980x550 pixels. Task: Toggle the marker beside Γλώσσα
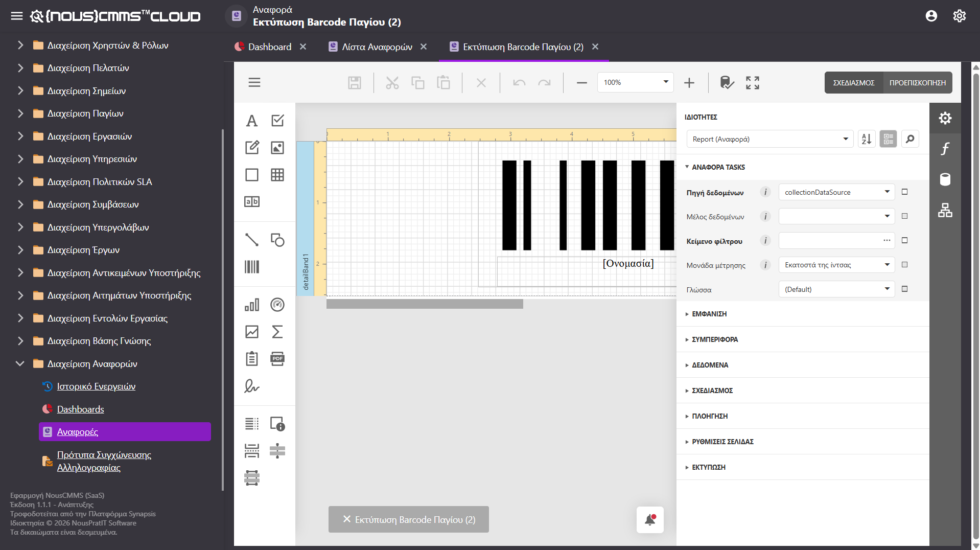904,289
